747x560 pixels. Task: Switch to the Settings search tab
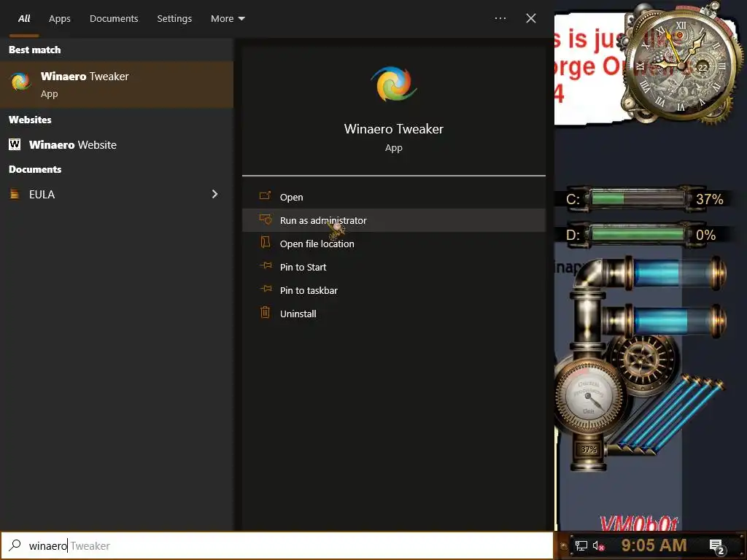tap(174, 18)
